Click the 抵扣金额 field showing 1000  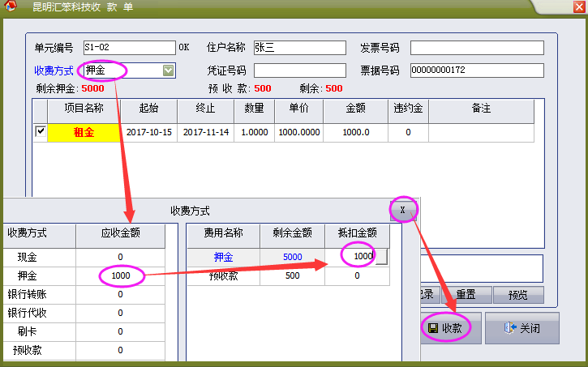(350, 257)
